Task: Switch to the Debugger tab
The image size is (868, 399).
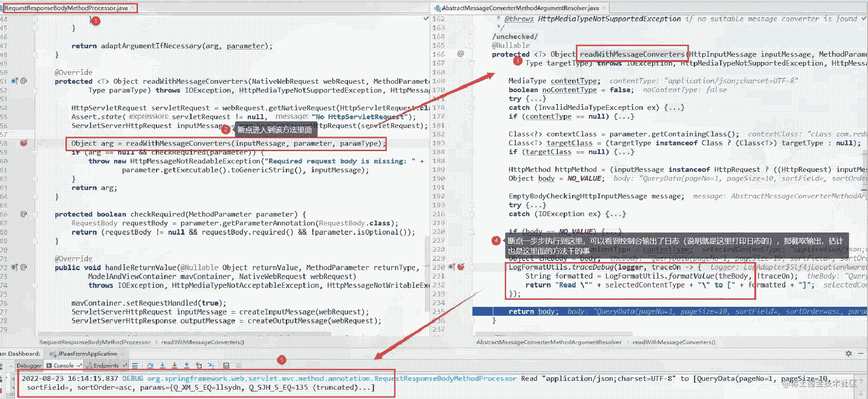Action: pyautogui.click(x=29, y=365)
